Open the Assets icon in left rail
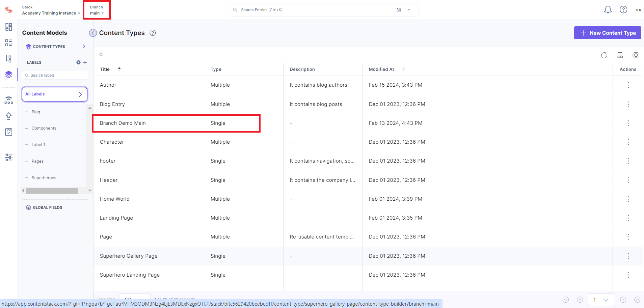Viewport: 644px width, 308px height. tap(8, 59)
